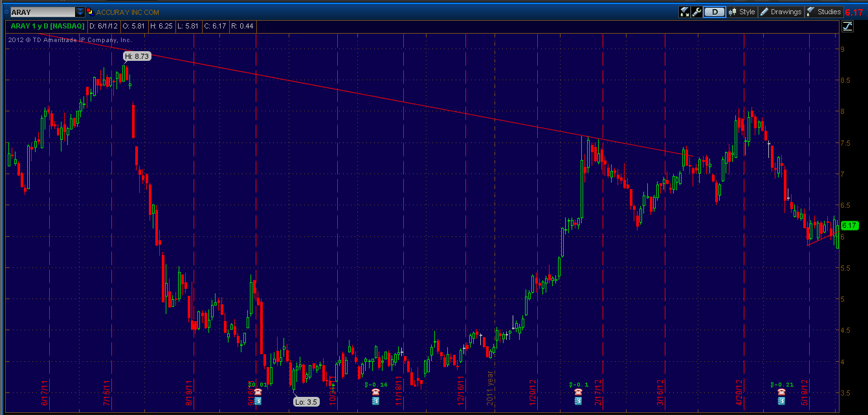Click the earnings phone icon under $-0.21
Screen dimensions: 868x415
(x=781, y=392)
